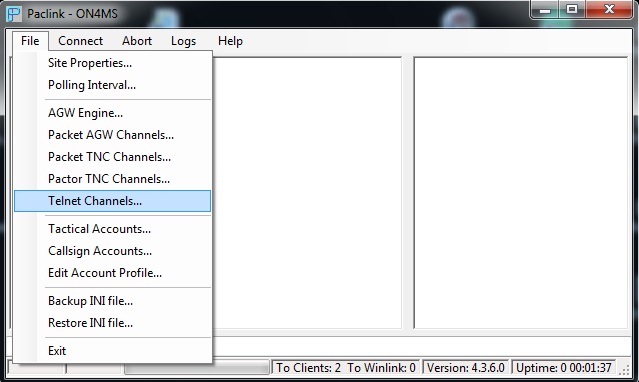The width and height of the screenshot is (639, 382).
Task: Choose Site Properties... from File menu
Action: [x=112, y=63]
